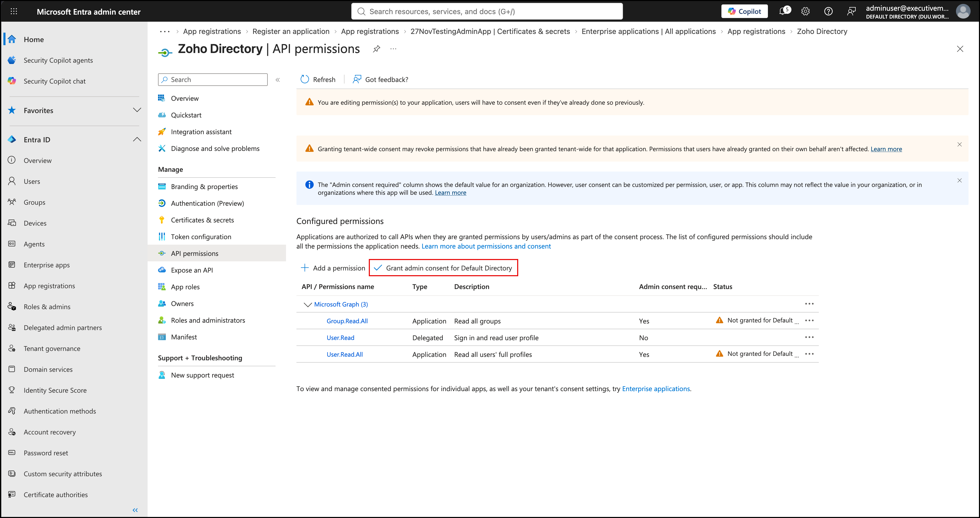Open Certificates & secrets in resource menu

click(202, 220)
